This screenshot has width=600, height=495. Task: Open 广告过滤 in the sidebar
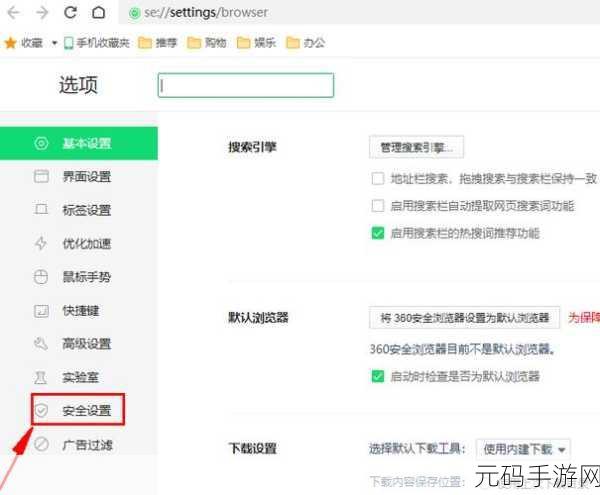[79, 445]
